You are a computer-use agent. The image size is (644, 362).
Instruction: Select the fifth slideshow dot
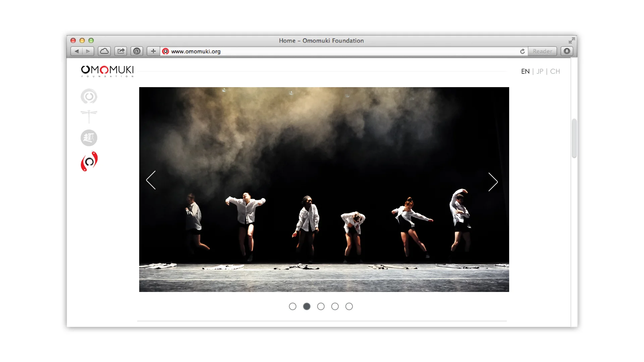pyautogui.click(x=349, y=306)
